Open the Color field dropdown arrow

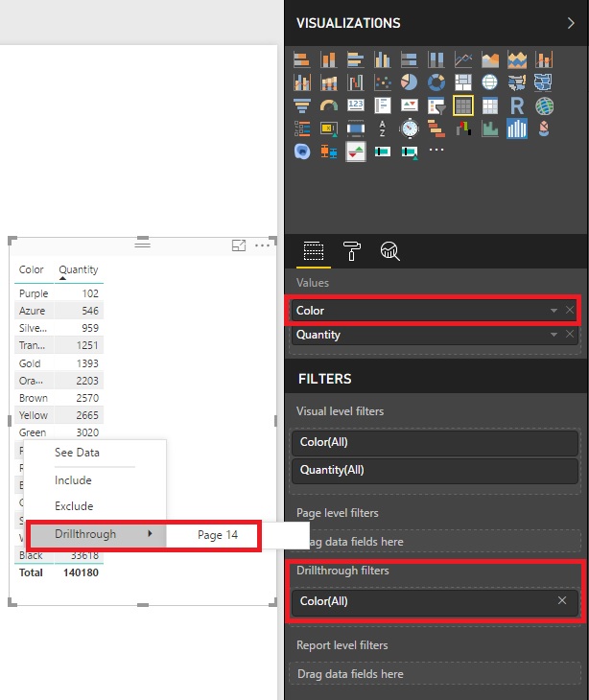point(554,311)
